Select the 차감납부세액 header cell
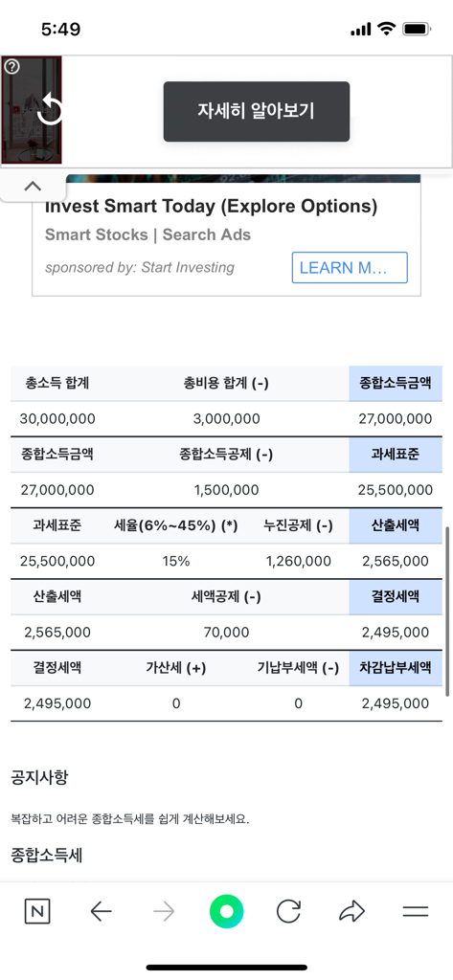Viewport: 453px width, 980px height. [x=396, y=667]
